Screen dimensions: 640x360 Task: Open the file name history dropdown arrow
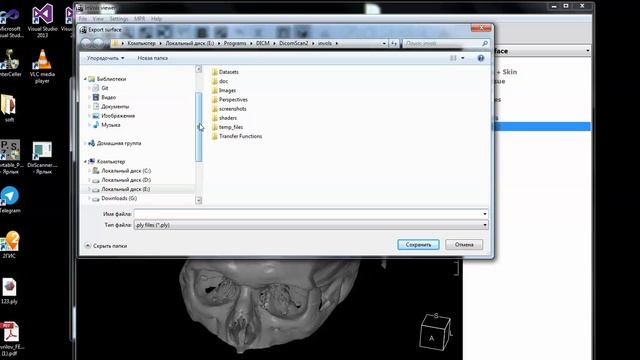(x=484, y=214)
